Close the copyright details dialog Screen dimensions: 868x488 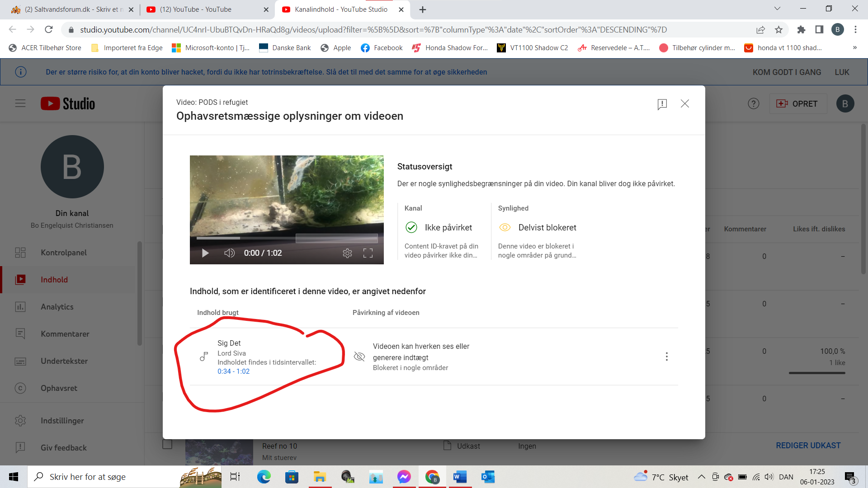coord(685,103)
